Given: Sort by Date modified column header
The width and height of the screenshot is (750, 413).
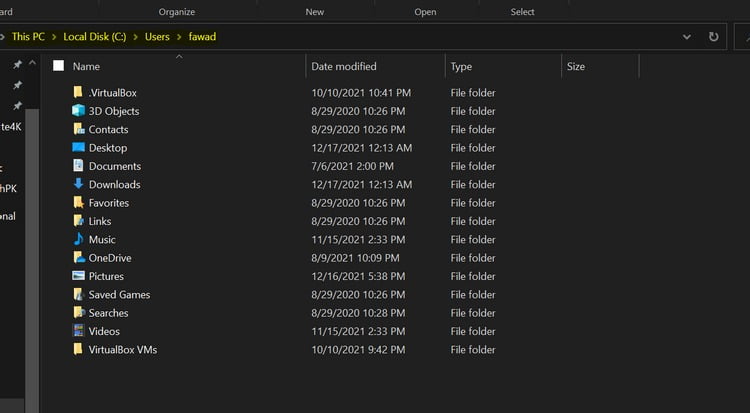Looking at the screenshot, I should point(343,67).
